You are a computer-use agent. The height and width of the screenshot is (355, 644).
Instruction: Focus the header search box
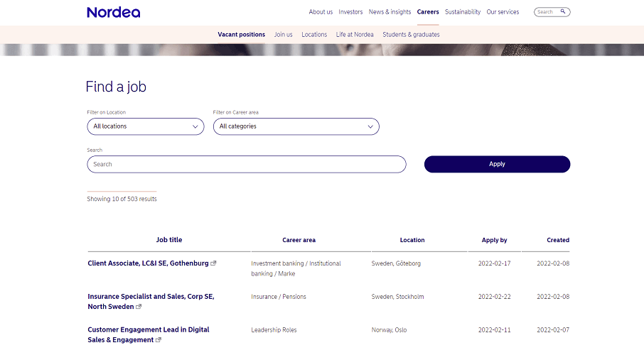click(x=552, y=12)
